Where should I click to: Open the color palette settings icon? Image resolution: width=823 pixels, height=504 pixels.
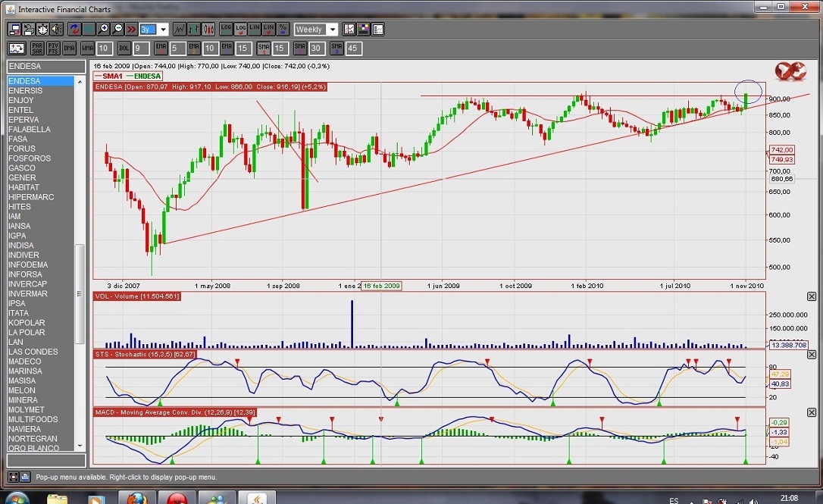pos(363,30)
